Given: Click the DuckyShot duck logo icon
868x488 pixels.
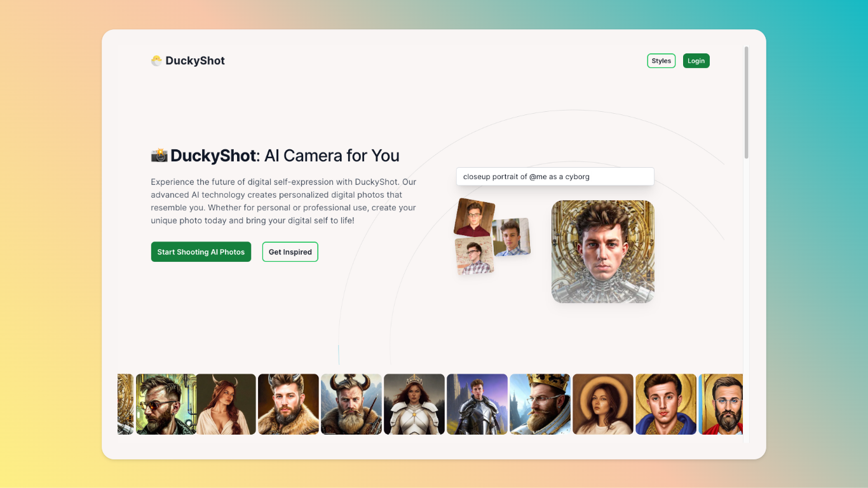Looking at the screenshot, I should point(156,61).
